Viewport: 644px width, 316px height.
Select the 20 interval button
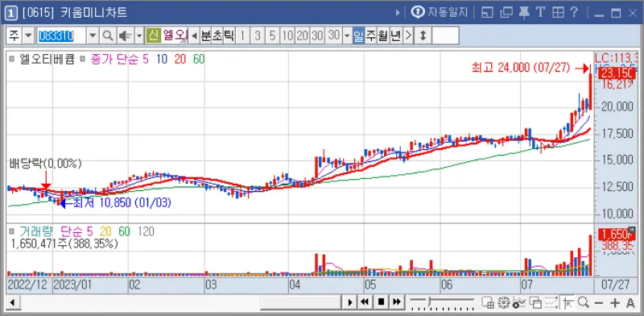[303, 35]
